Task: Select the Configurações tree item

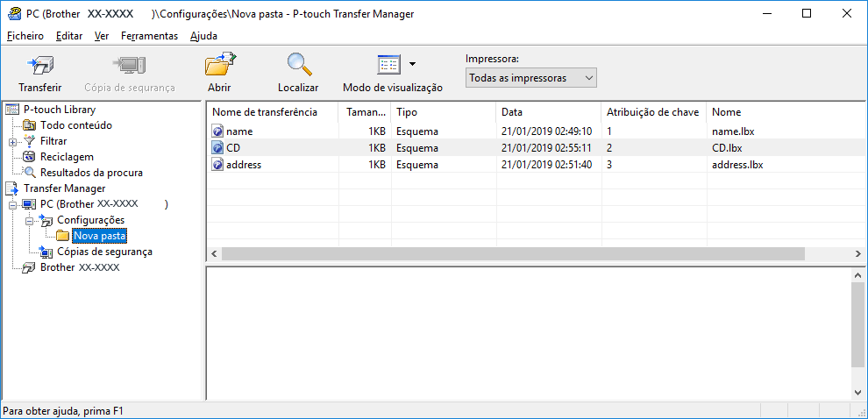Action: (x=91, y=220)
